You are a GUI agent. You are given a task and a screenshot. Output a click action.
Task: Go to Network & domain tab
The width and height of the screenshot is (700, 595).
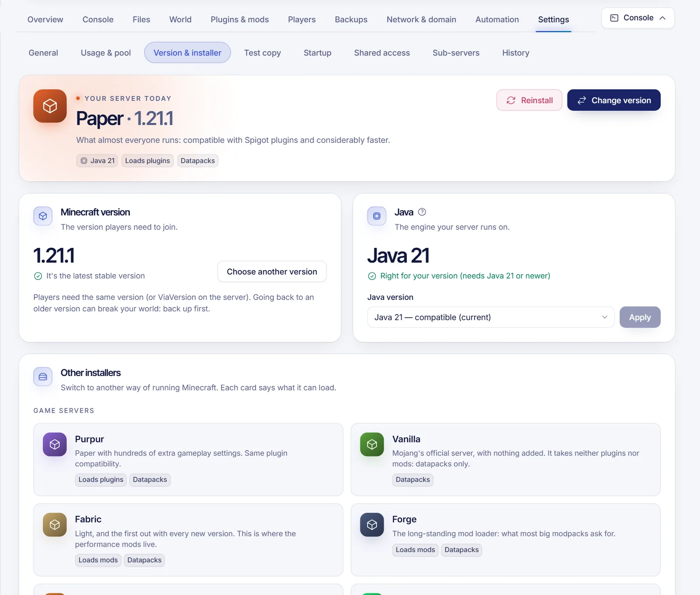coord(421,20)
